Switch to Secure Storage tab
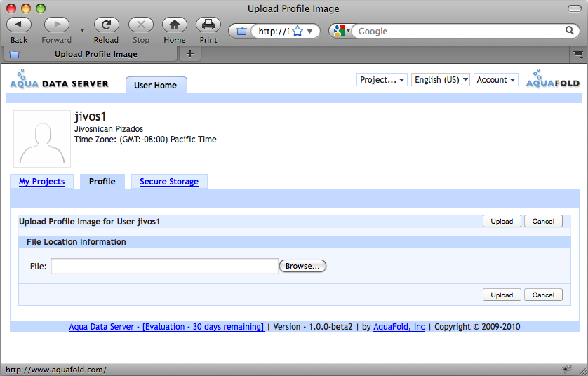This screenshot has width=588, height=376. pyautogui.click(x=169, y=182)
